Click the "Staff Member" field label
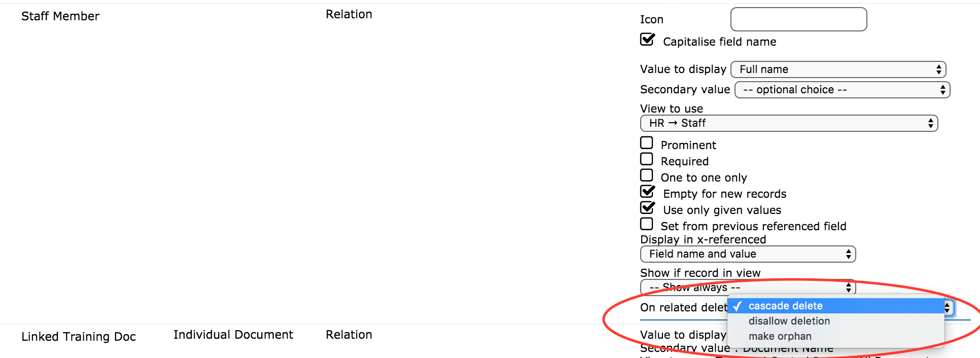The height and width of the screenshot is (358, 980). coord(60,16)
